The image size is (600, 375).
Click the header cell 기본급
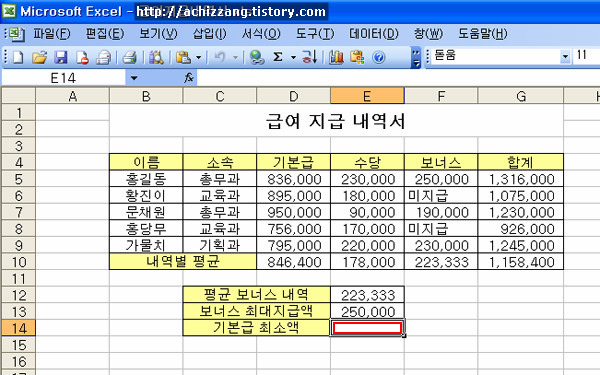pyautogui.click(x=293, y=162)
